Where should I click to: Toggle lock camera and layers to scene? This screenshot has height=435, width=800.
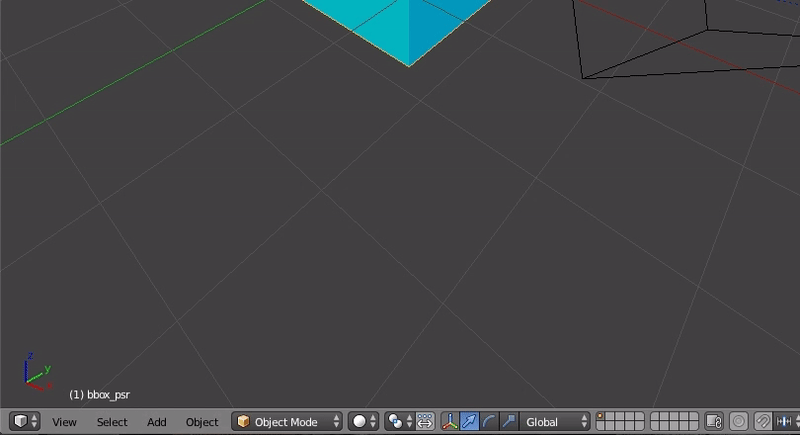714,422
